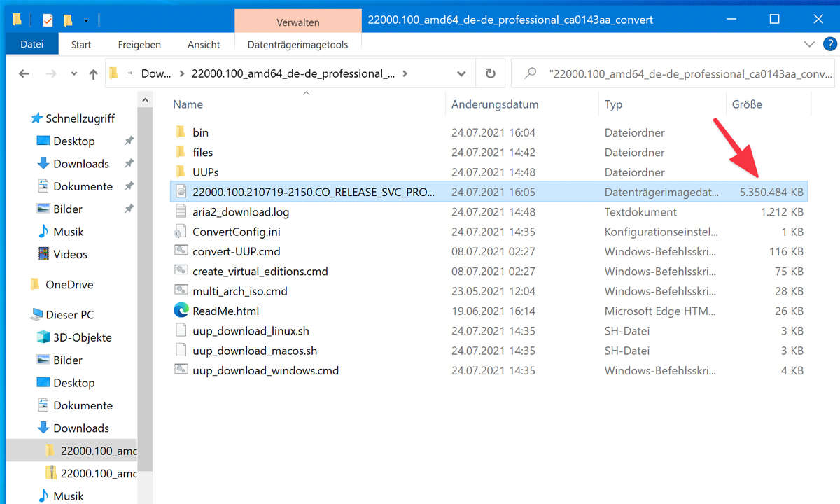Click the navigation pane vertical scrollbar

click(145, 290)
